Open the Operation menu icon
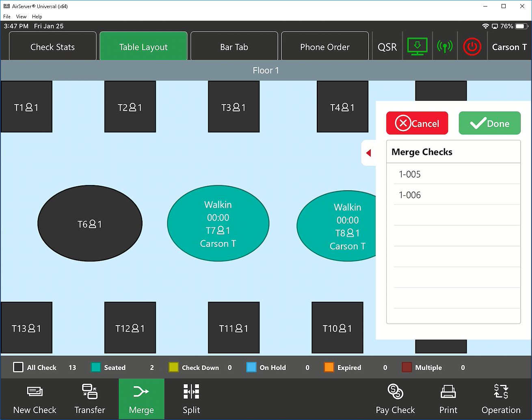The height and width of the screenshot is (420, 532). coord(501,392)
